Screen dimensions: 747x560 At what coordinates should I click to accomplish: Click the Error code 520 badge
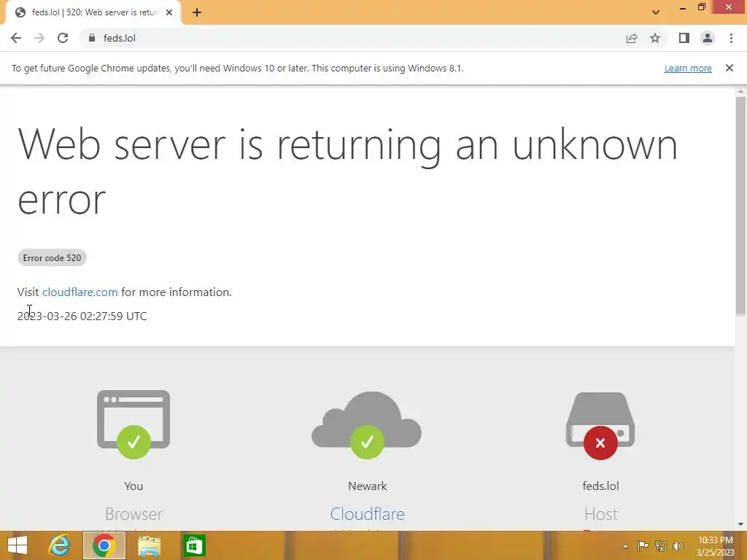[x=52, y=257]
